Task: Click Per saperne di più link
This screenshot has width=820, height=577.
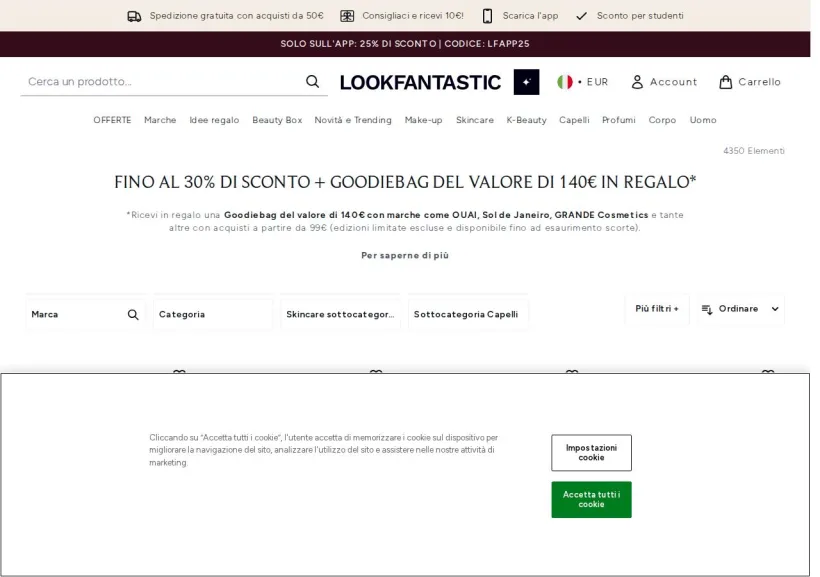Action: tap(405, 255)
